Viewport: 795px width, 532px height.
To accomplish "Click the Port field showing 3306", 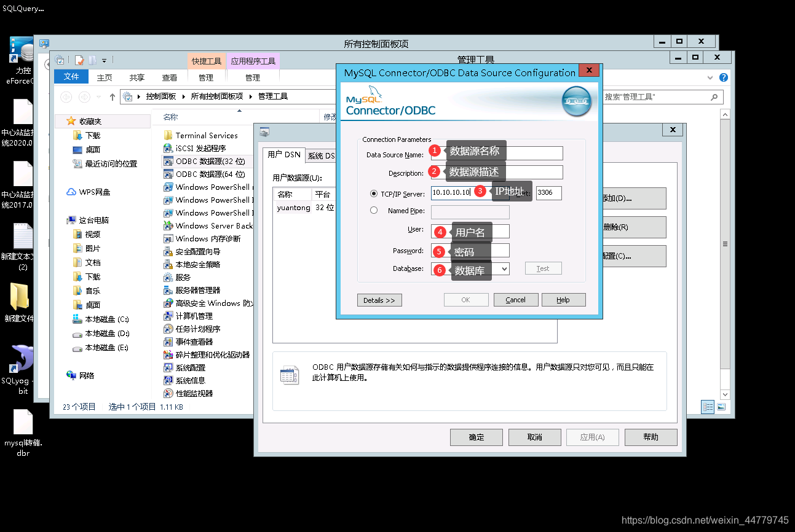I will [x=549, y=193].
